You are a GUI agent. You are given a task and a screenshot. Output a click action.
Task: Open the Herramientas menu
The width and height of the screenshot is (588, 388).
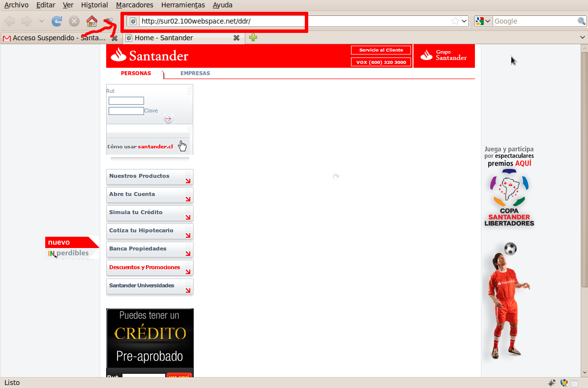pos(183,5)
